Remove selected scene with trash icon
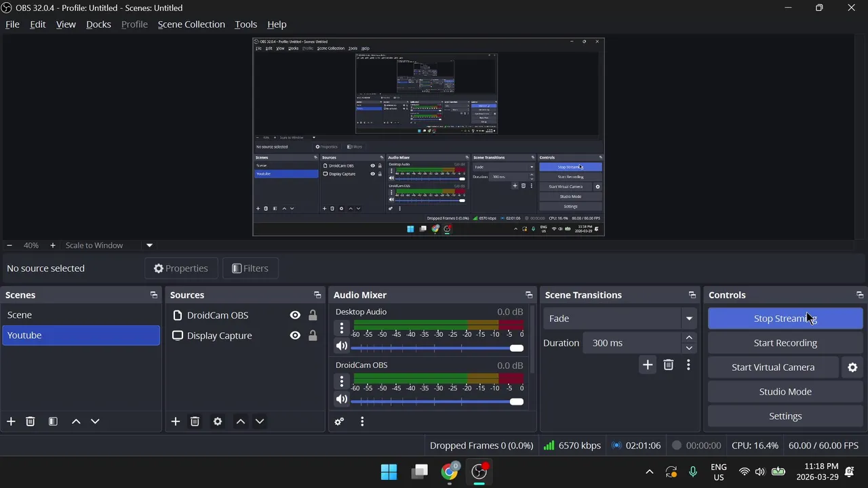Screen dimensions: 868x488 31,422
